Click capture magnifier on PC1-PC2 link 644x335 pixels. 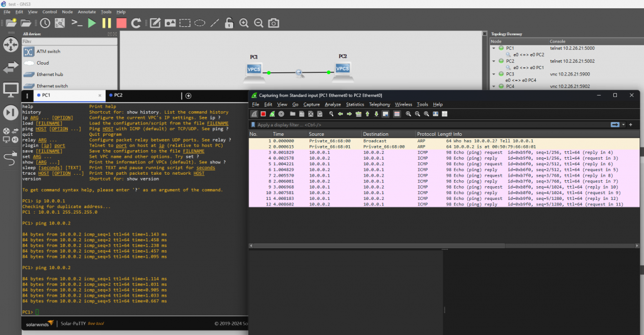pyautogui.click(x=300, y=73)
